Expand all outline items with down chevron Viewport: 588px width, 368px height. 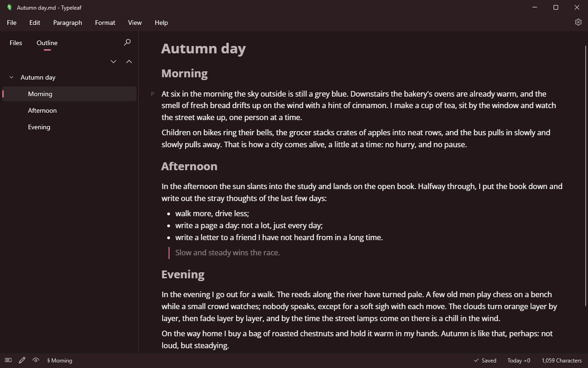(x=113, y=61)
